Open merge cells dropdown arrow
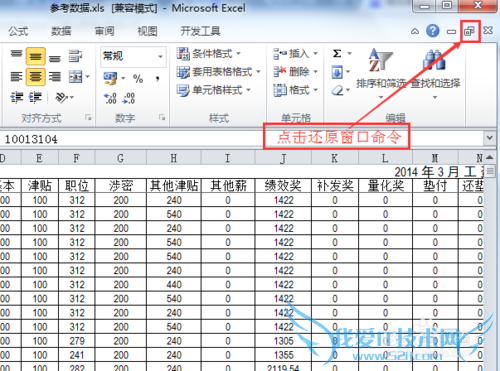 [x=88, y=77]
